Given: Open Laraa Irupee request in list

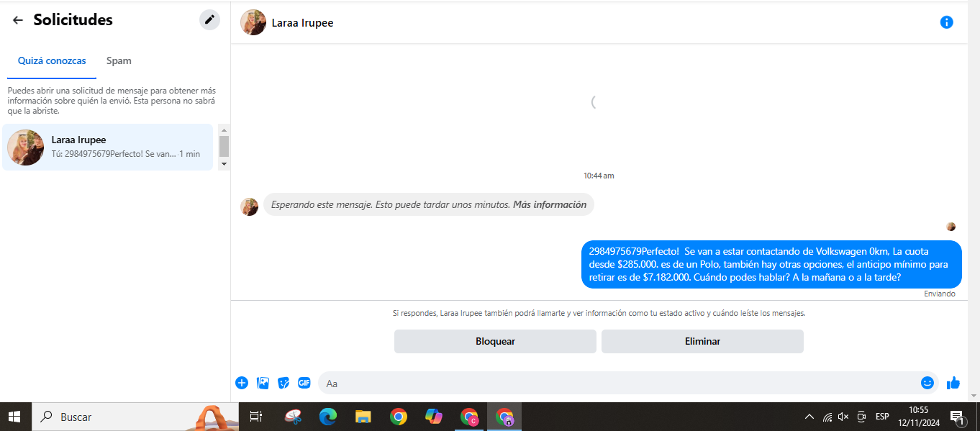Looking at the screenshot, I should coord(108,147).
